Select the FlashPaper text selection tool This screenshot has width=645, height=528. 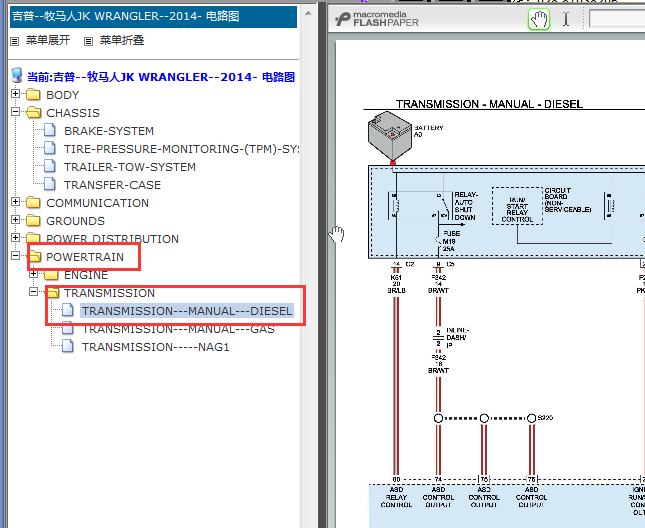pyautogui.click(x=566, y=19)
